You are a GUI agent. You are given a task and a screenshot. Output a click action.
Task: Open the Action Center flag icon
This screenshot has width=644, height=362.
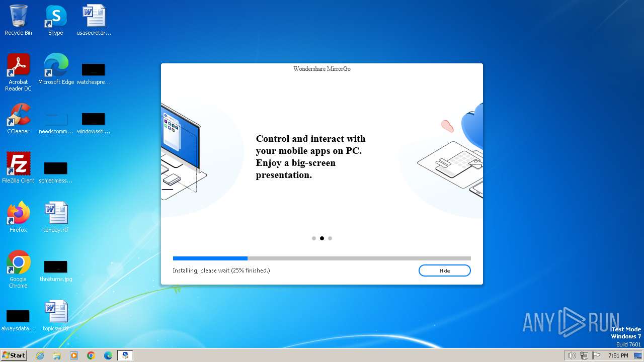(596, 355)
